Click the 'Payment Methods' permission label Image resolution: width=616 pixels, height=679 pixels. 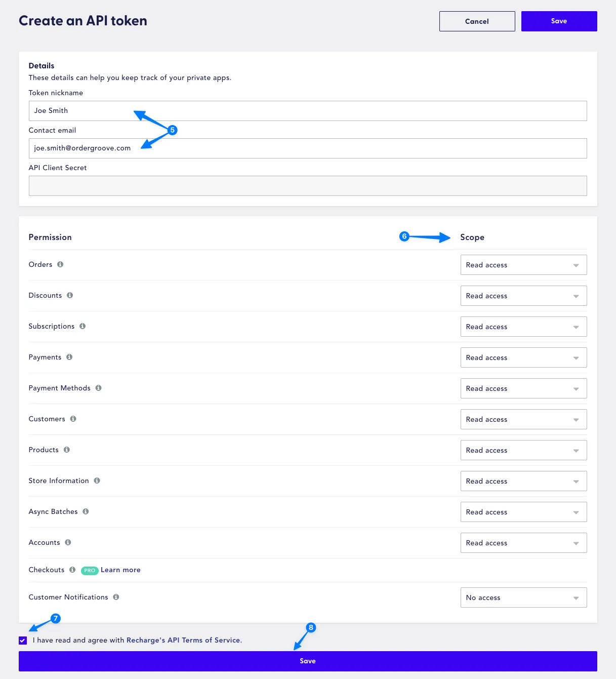tap(60, 388)
